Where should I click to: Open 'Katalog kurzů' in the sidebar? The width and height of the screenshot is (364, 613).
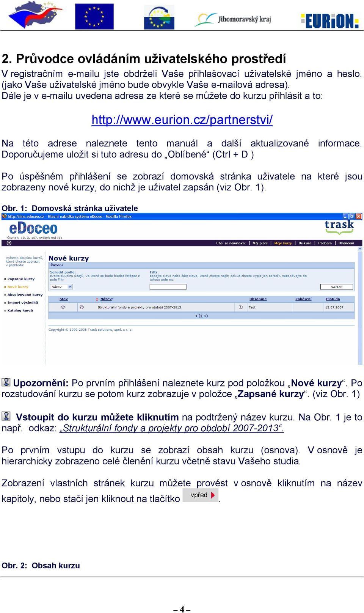tap(20, 311)
